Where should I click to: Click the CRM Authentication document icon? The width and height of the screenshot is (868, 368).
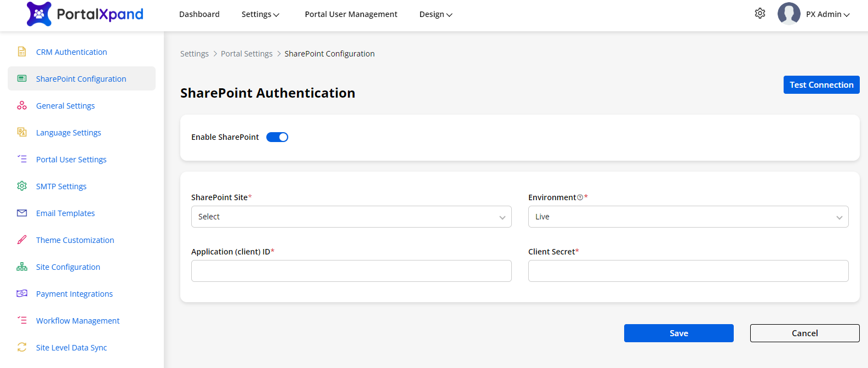pyautogui.click(x=22, y=52)
